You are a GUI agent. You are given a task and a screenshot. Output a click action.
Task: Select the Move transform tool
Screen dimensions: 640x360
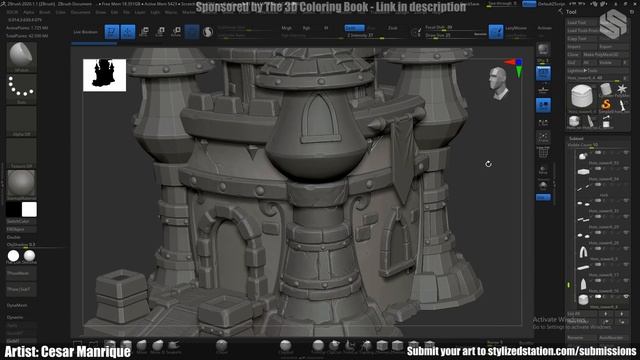[144, 32]
